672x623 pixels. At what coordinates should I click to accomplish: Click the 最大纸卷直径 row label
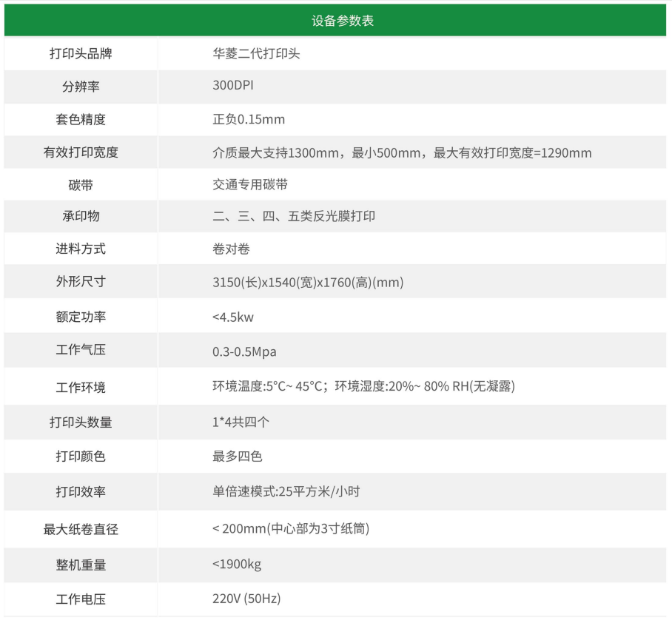pos(81,529)
